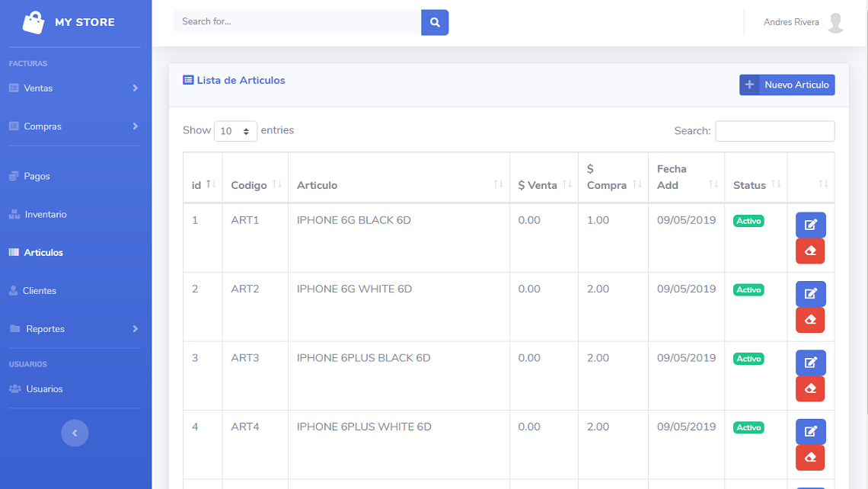Delete the IPHONE 6PLUS WHITE 6D article

click(x=810, y=458)
